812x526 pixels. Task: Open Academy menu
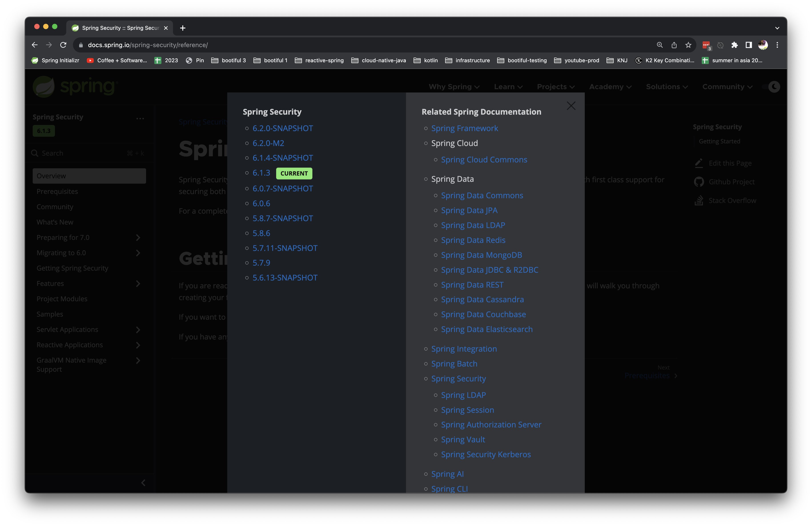610,87
